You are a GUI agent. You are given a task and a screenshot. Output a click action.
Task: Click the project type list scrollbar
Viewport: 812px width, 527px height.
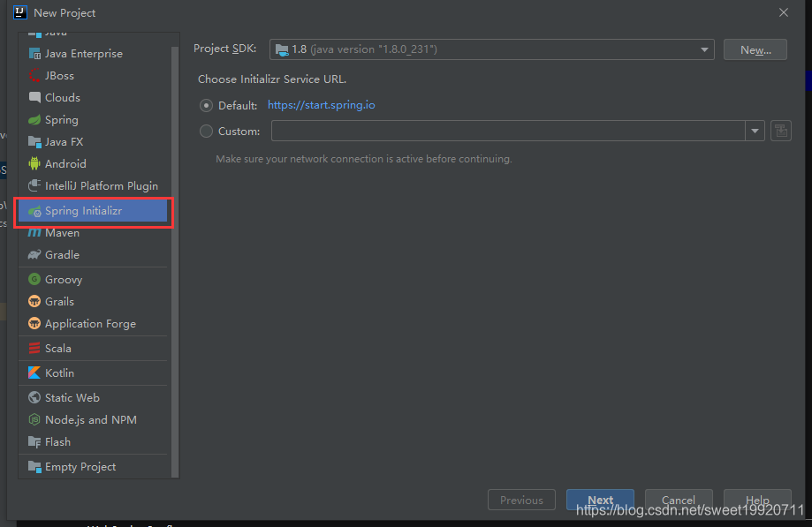[175, 261]
